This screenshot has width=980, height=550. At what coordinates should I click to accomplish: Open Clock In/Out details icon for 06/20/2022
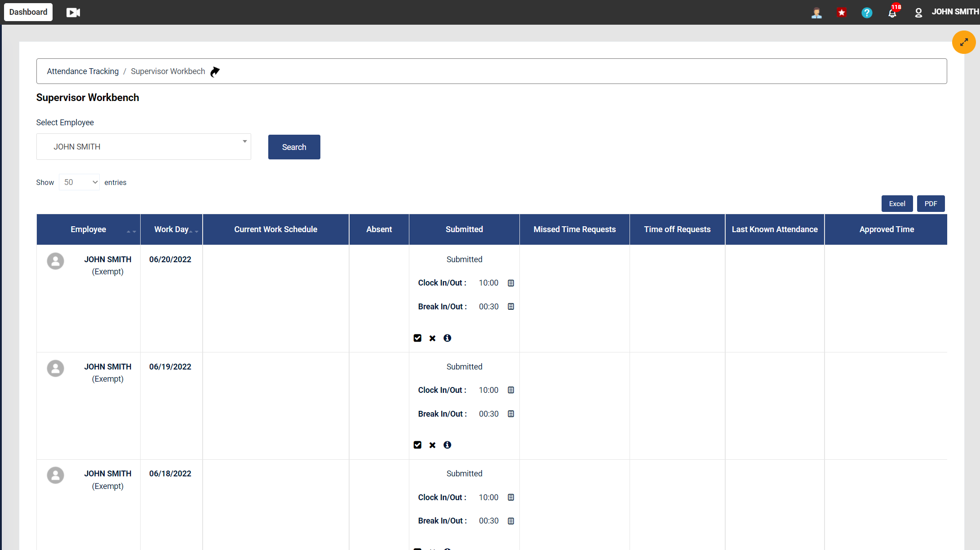pos(511,283)
